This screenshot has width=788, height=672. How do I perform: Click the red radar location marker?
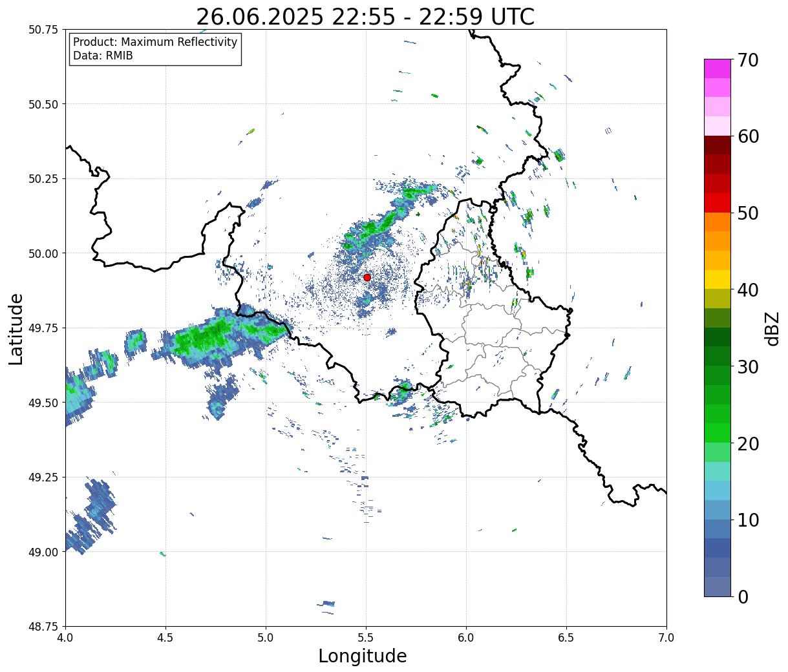(x=367, y=277)
